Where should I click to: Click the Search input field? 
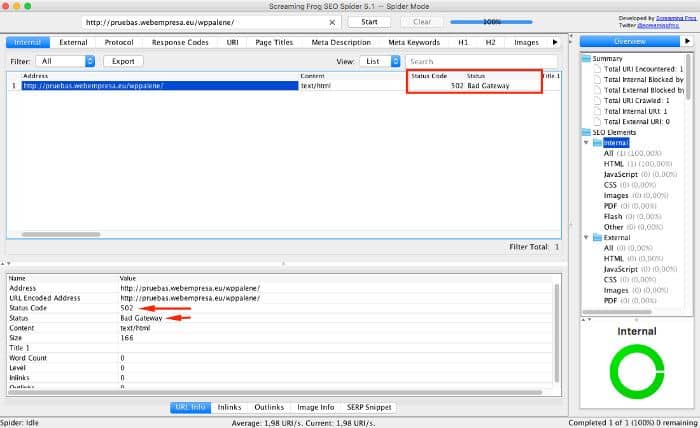pos(481,61)
